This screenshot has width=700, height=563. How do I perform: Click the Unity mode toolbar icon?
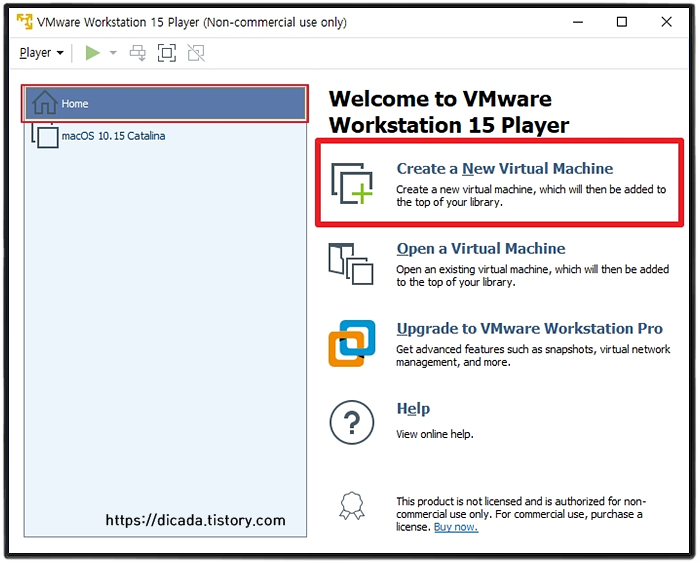coord(196,53)
